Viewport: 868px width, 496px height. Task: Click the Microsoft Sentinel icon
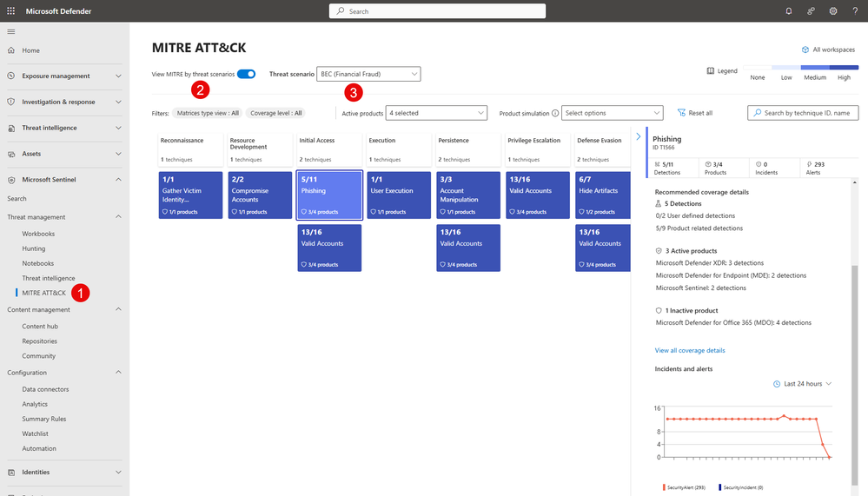coord(11,180)
